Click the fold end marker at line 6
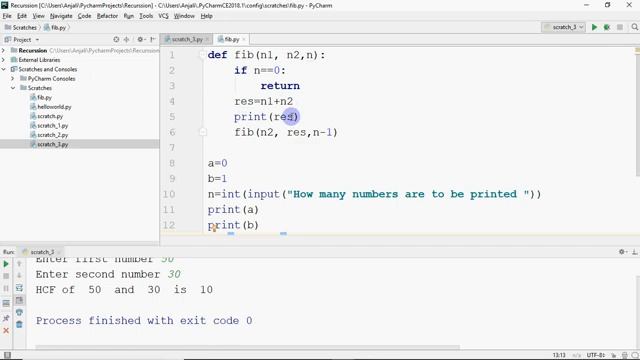 click(x=202, y=132)
